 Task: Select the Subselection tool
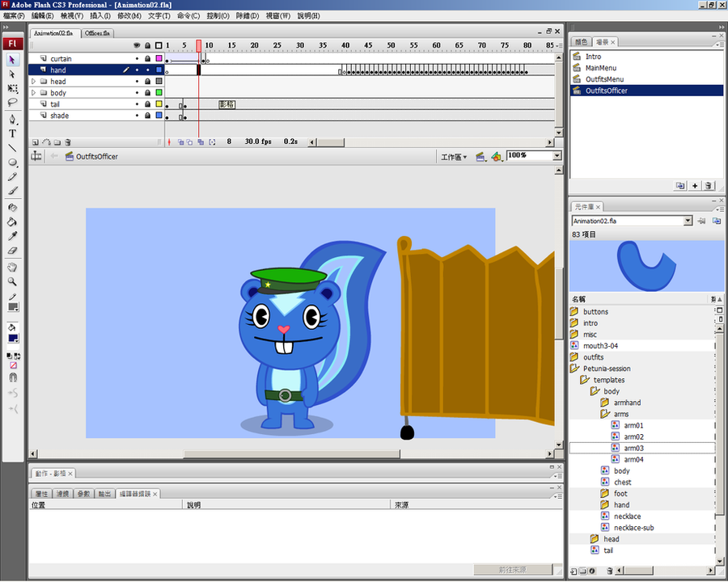click(x=12, y=74)
